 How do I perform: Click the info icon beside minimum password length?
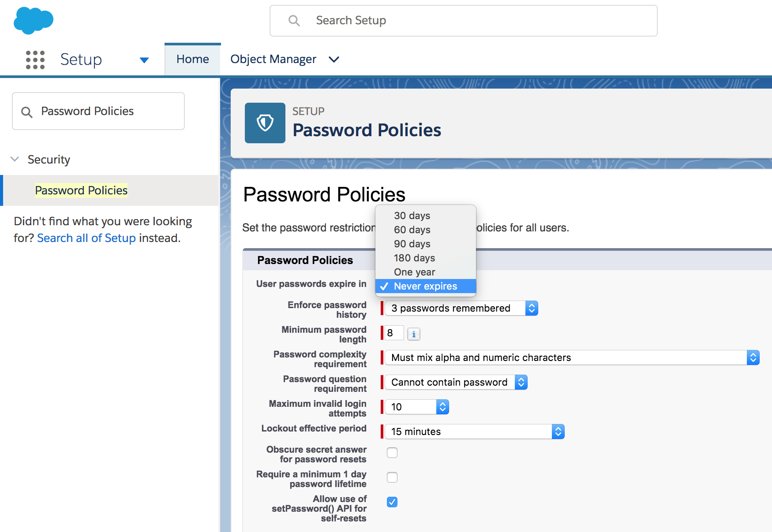click(x=414, y=334)
